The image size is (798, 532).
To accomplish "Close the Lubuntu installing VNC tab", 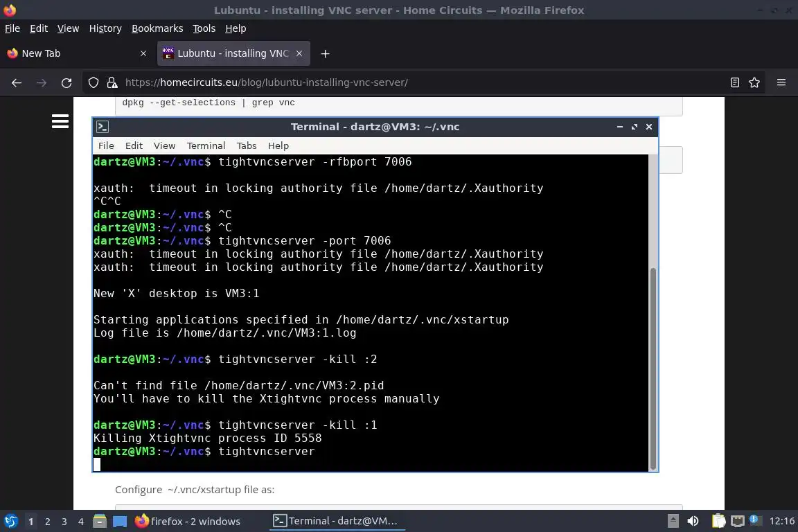I will pos(299,53).
